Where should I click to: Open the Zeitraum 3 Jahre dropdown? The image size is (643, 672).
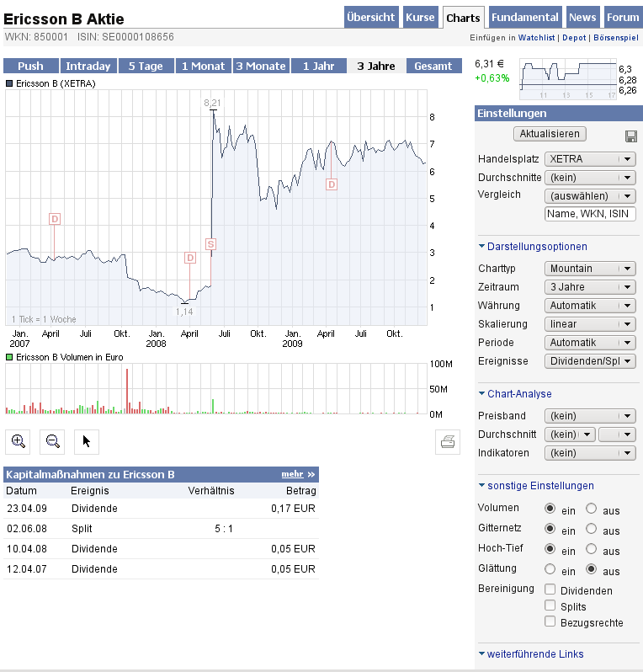(x=590, y=286)
